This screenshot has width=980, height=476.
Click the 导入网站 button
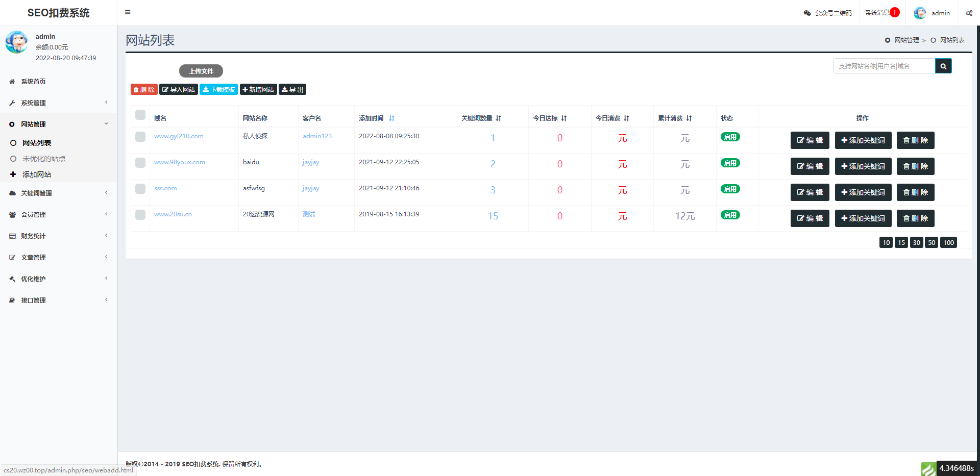(x=179, y=89)
